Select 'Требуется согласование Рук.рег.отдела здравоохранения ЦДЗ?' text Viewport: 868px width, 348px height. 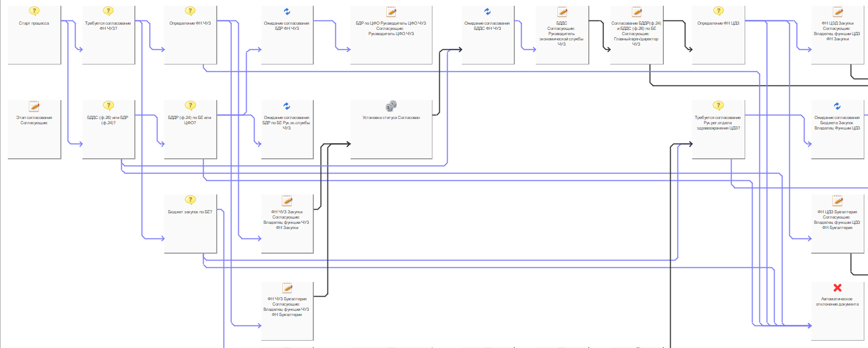tap(718, 123)
